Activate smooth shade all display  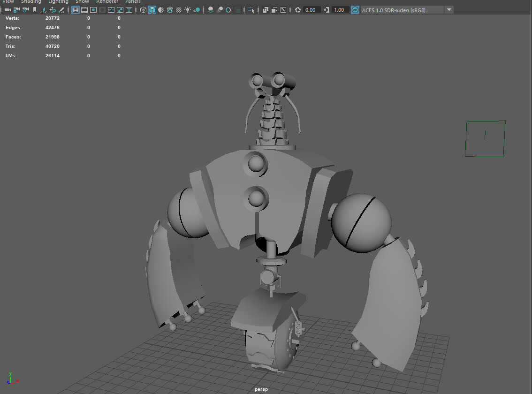pos(152,9)
